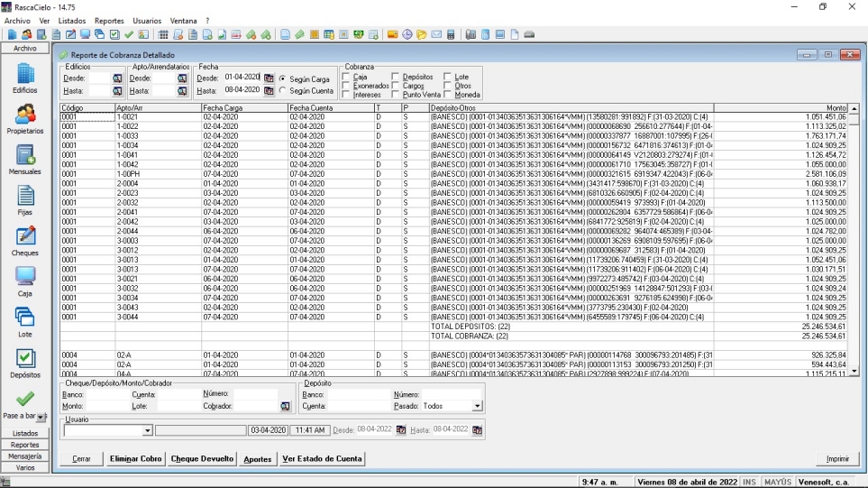Screen dimensions: 868x488
Task: Enable the Cargos checkbox
Action: [x=396, y=86]
